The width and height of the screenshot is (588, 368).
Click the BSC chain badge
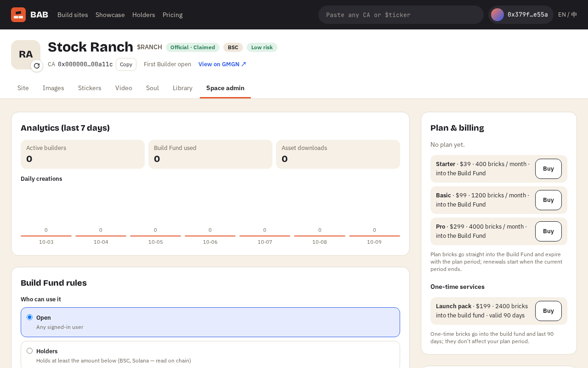tap(233, 47)
